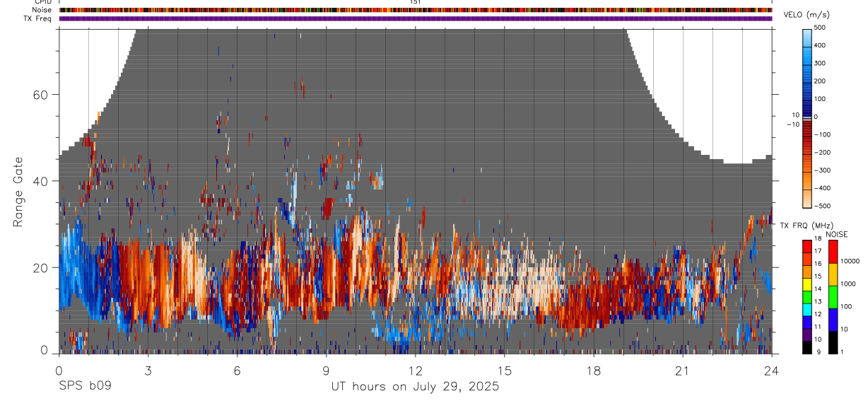Image resolution: width=868 pixels, height=401 pixels.
Task: Click the velocity scale label '400'
Action: 820,45
